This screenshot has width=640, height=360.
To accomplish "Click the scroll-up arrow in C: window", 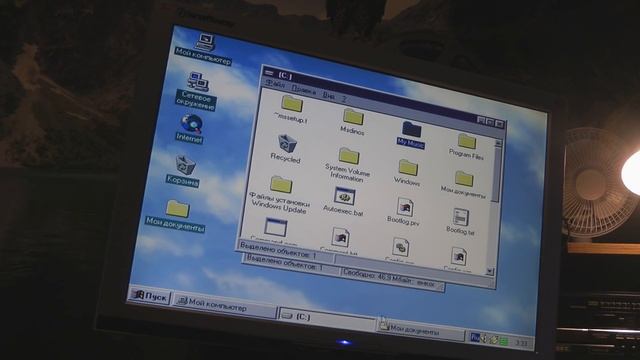I will 498,143.
